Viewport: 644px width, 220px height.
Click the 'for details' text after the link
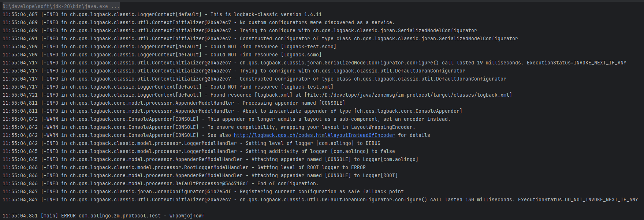coord(414,135)
